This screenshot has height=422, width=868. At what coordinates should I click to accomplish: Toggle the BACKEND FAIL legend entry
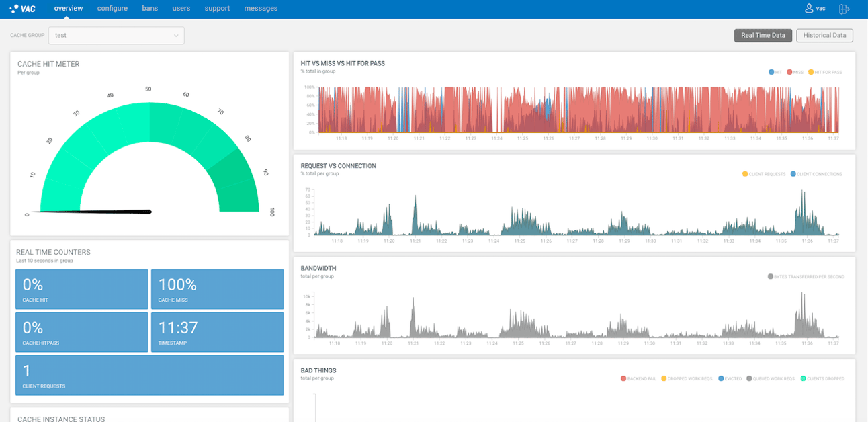[639, 378]
